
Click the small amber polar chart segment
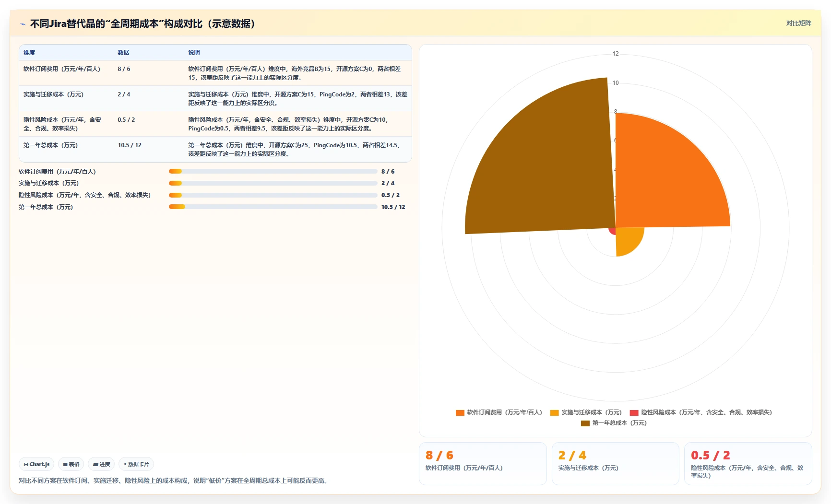(x=628, y=240)
